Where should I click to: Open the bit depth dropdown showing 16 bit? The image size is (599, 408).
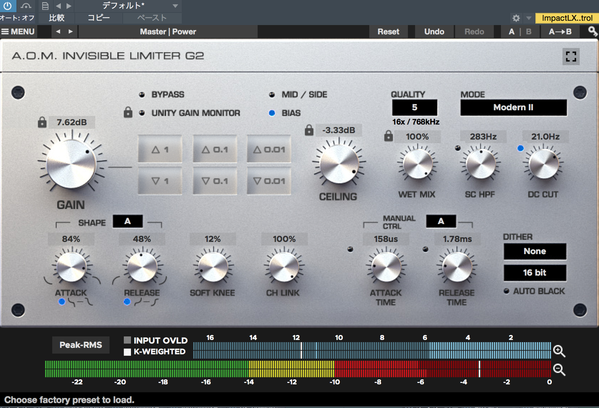click(x=535, y=273)
